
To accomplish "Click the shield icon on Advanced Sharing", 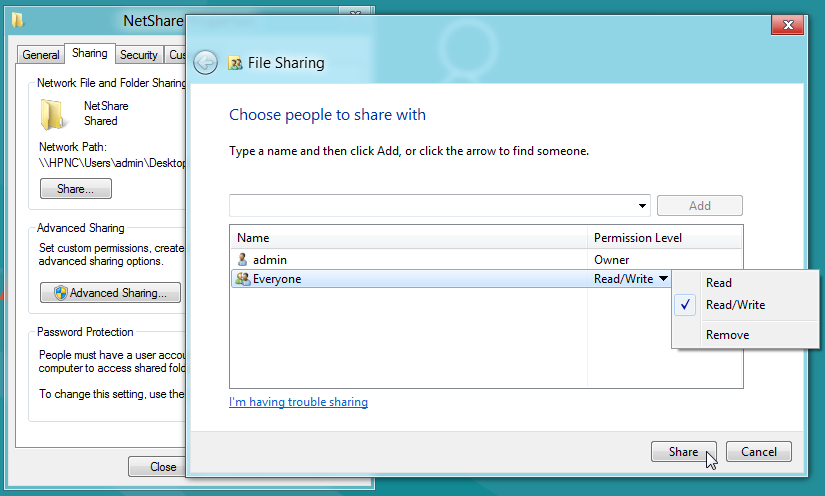I will point(59,293).
